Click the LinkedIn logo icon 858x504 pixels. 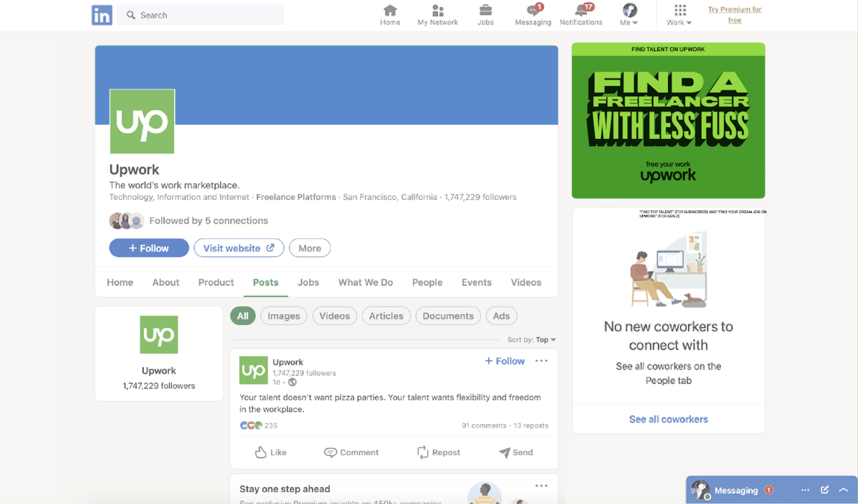pos(102,15)
